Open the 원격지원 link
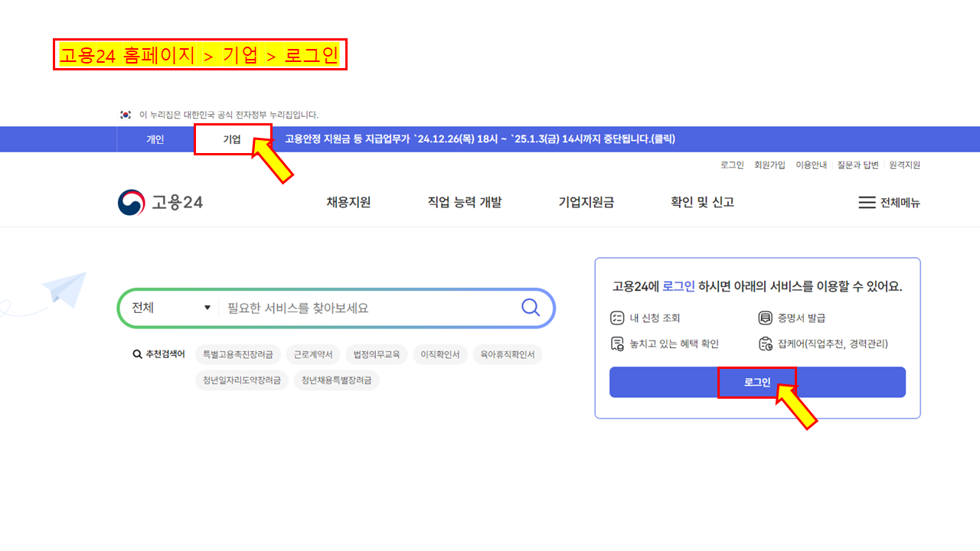 coord(904,165)
